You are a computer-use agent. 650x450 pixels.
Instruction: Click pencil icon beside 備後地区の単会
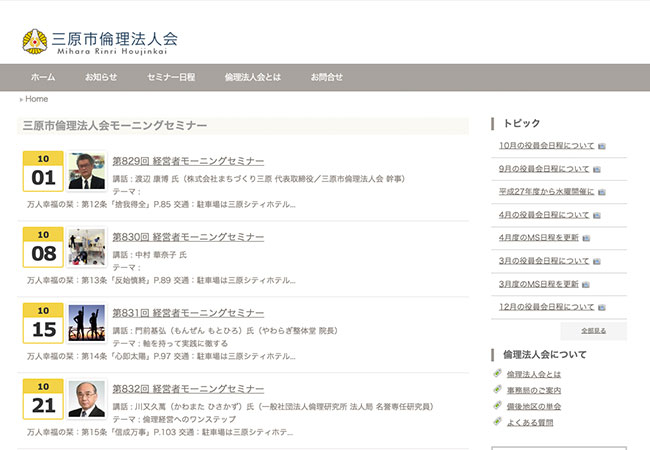pyautogui.click(x=498, y=405)
